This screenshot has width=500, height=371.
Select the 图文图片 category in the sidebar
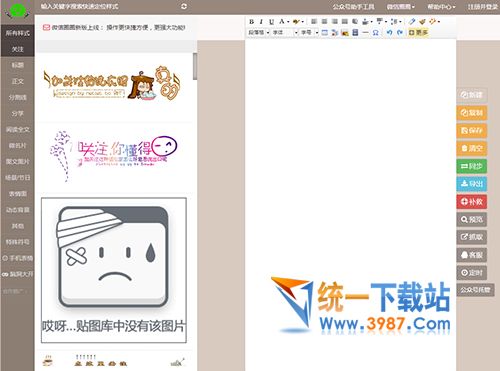click(17, 162)
